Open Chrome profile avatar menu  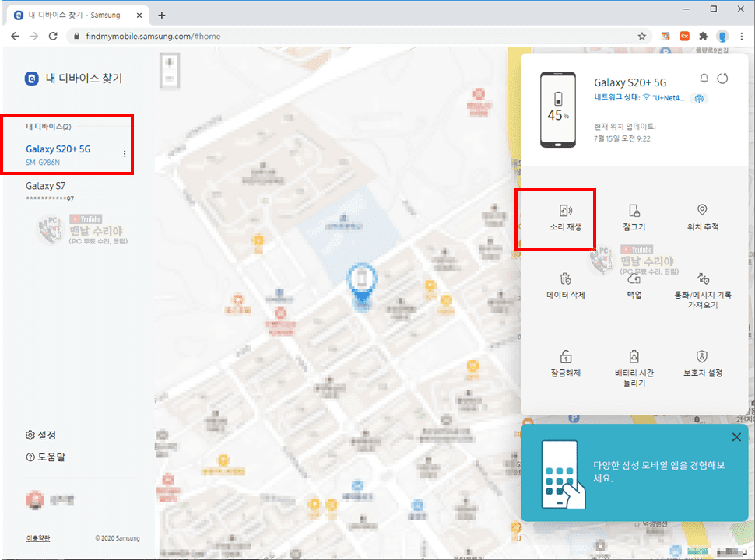pyautogui.click(x=722, y=36)
